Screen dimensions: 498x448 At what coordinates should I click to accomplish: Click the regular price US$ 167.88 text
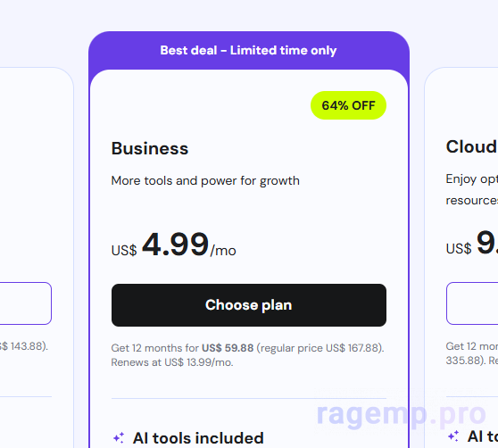coord(320,348)
